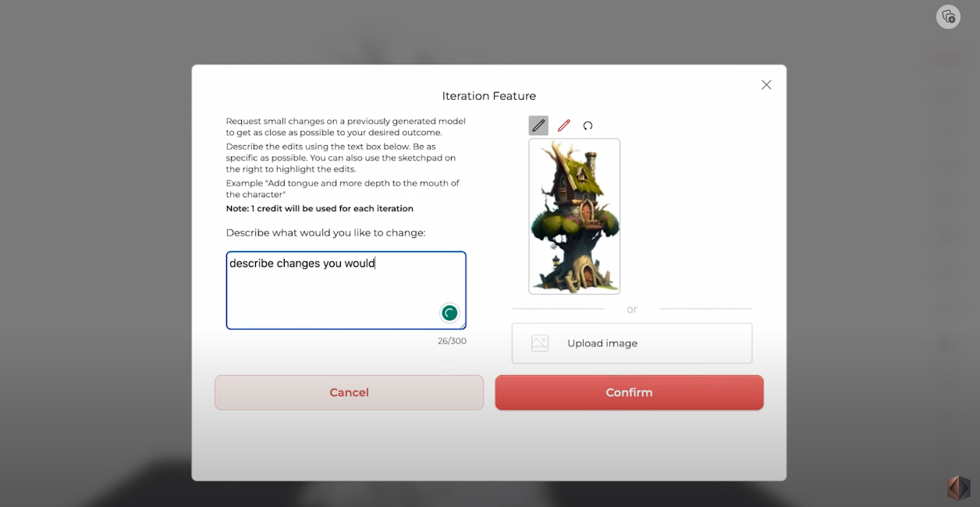Select the black pencil drawing tool
This screenshot has height=507, width=980.
pyautogui.click(x=538, y=126)
